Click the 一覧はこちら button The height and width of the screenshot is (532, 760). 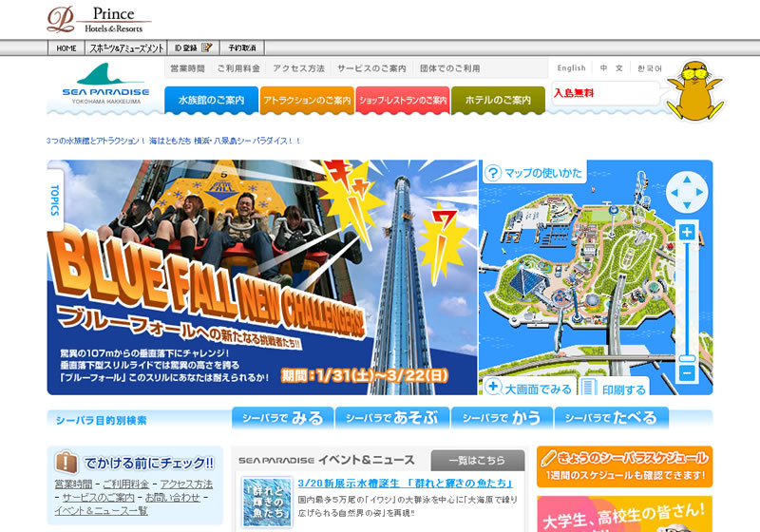point(478,461)
